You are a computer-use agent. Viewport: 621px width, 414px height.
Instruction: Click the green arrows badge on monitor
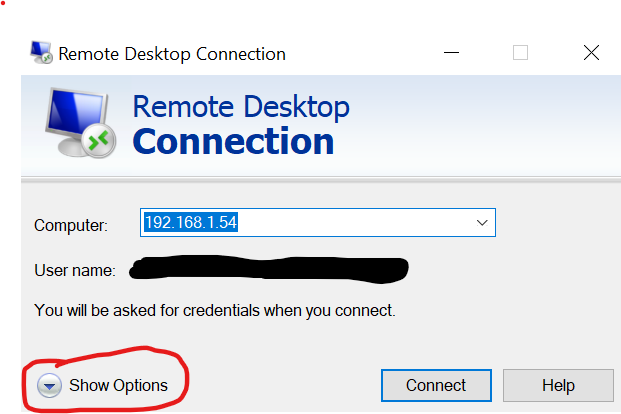99,141
